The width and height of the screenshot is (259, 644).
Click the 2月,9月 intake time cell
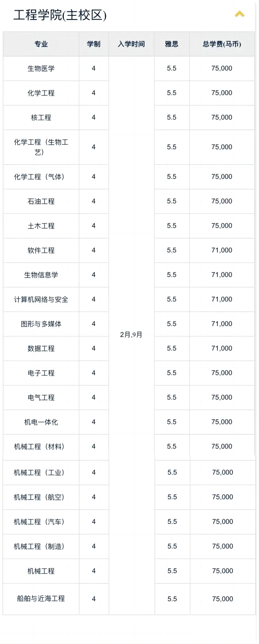click(131, 335)
